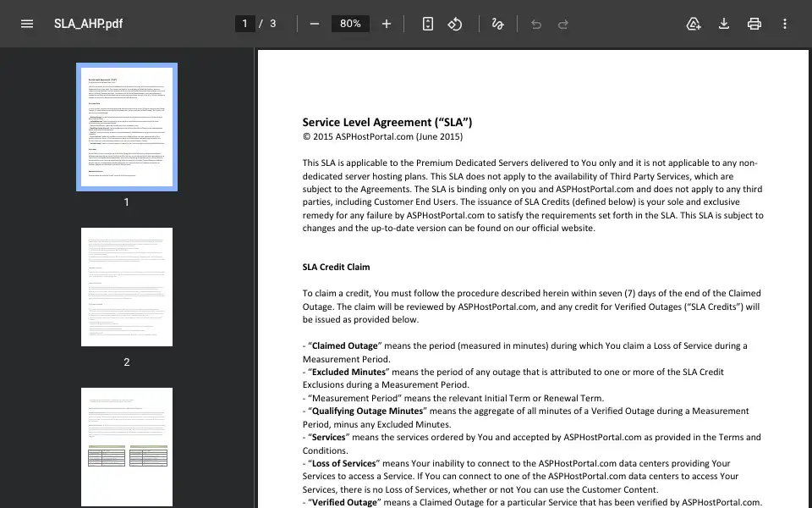This screenshot has height=508, width=812.
Task: Select page 3 thumbnail with tables
Action: (x=127, y=447)
